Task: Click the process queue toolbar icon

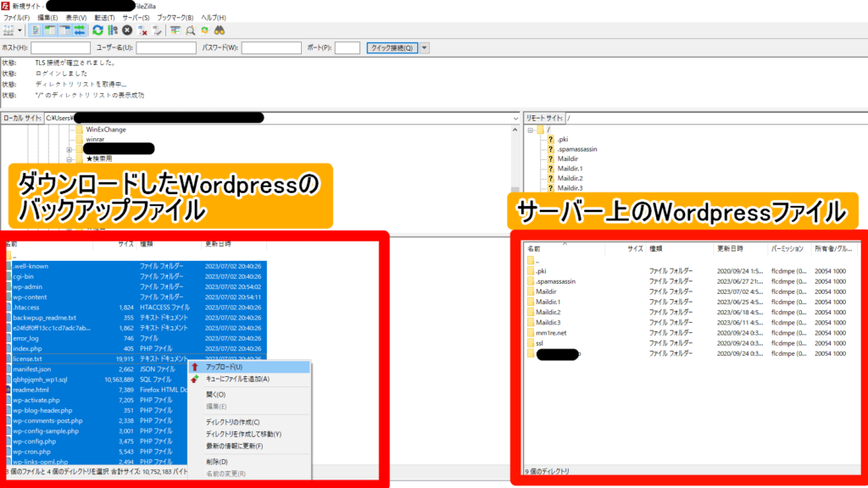Action: point(113,30)
